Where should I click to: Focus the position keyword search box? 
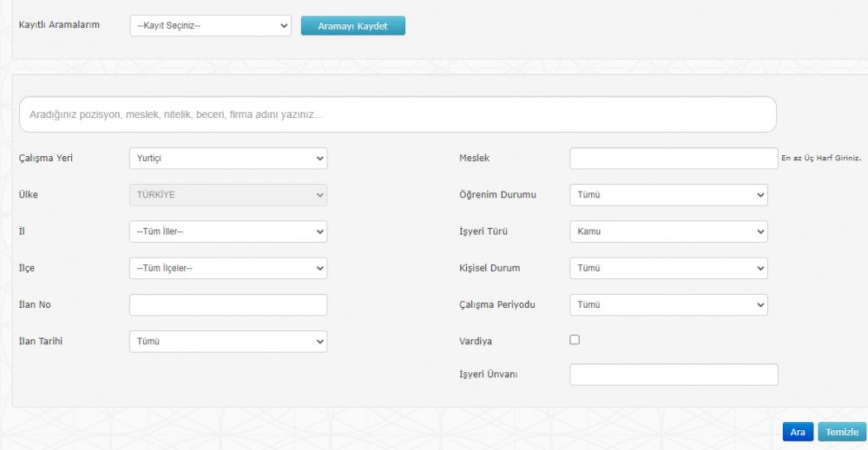[398, 114]
